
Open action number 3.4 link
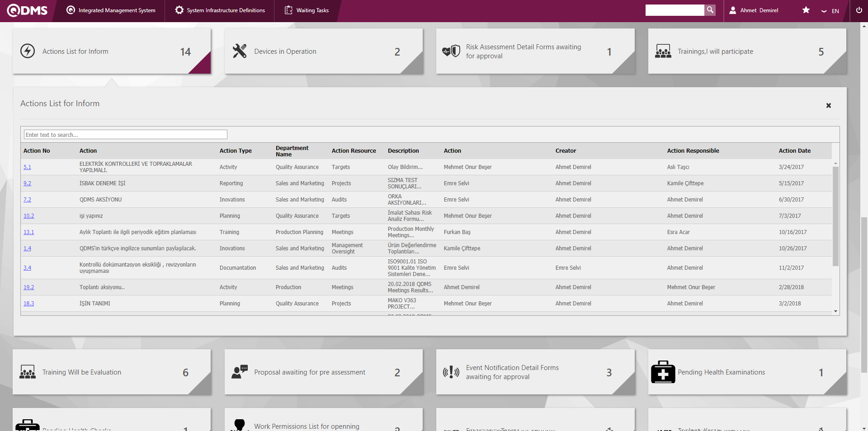[x=27, y=268]
